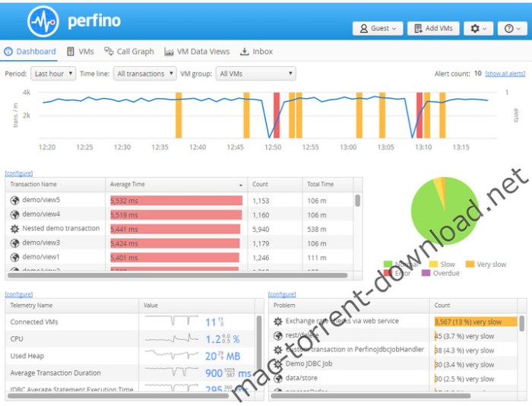The width and height of the screenshot is (532, 406).
Task: Click the Slow legend yellow swatch
Action: pos(433,264)
